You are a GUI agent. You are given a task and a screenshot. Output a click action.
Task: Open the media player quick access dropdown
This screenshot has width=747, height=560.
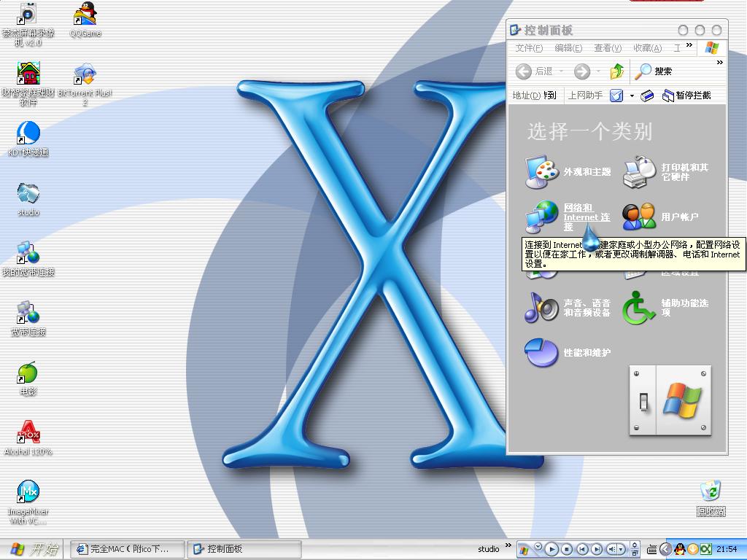[x=538, y=546]
